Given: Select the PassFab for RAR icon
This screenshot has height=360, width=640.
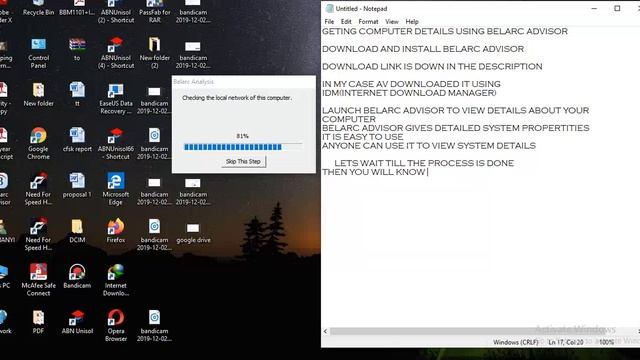Looking at the screenshot, I should (x=154, y=11).
